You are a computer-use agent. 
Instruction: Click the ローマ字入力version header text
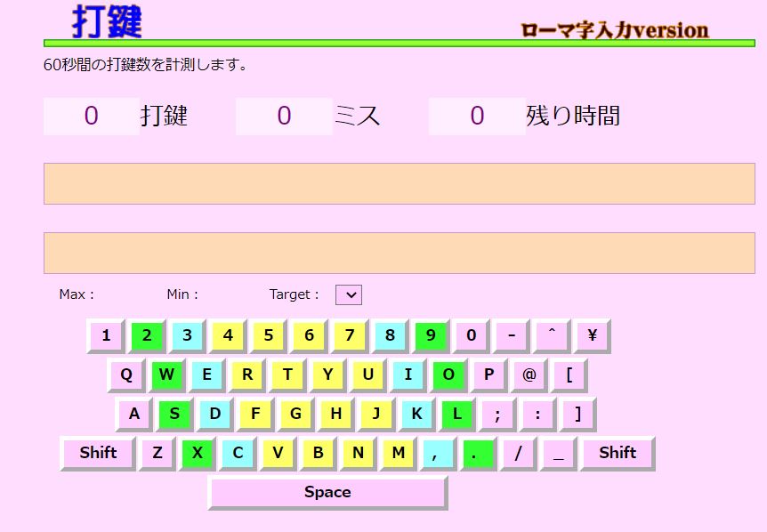click(x=614, y=30)
